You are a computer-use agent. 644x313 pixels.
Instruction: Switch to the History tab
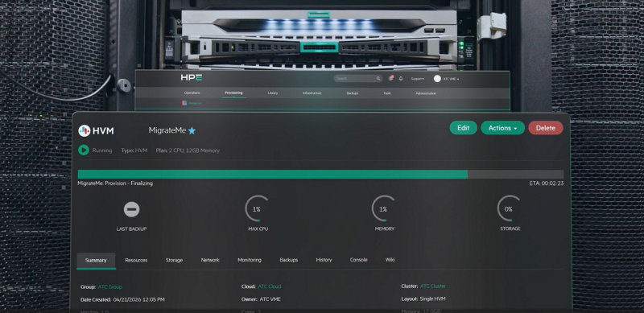pos(324,260)
